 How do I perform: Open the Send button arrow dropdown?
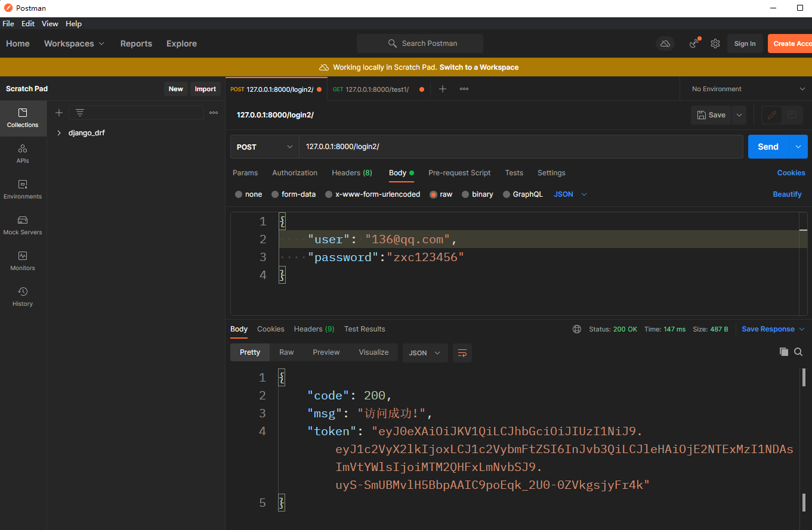tap(798, 147)
